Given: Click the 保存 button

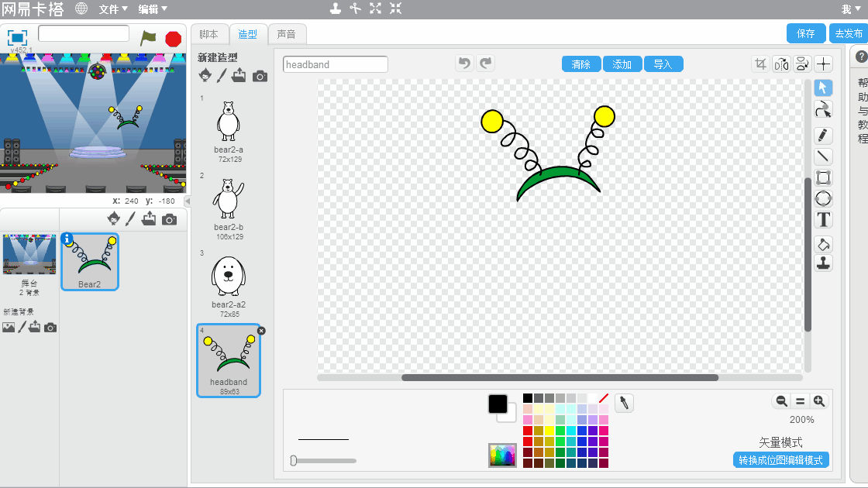Looking at the screenshot, I should click(806, 33).
